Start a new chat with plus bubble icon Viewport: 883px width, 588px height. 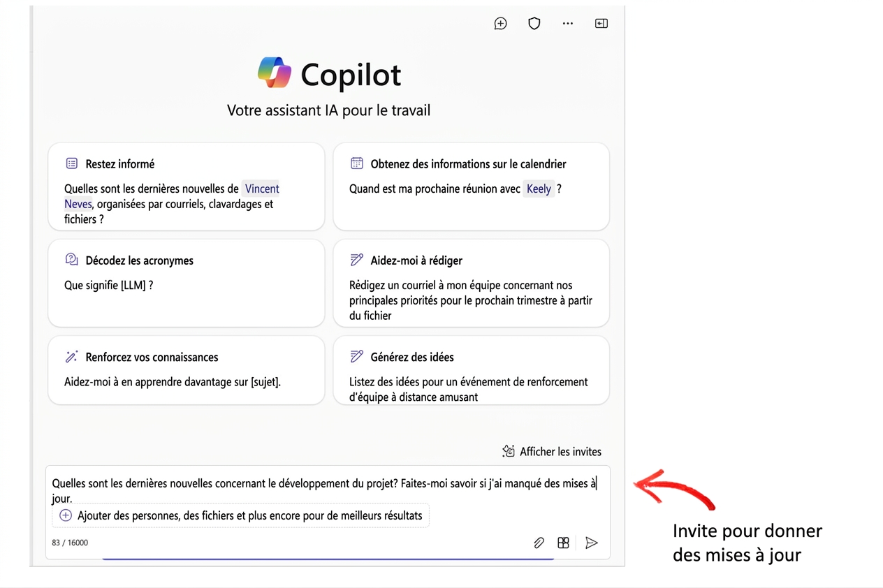coord(500,24)
